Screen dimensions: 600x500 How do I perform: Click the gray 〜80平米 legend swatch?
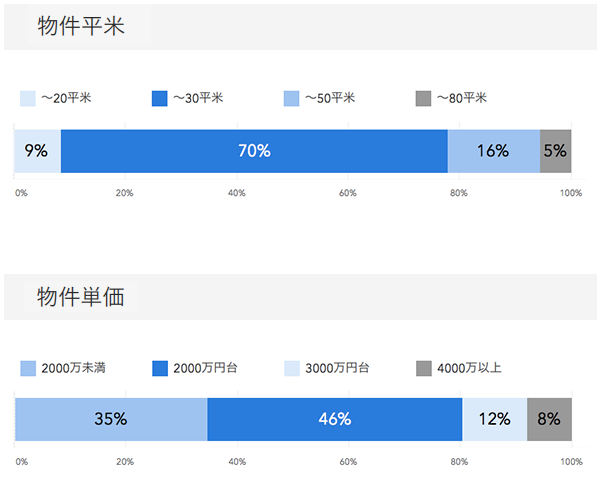[423, 98]
